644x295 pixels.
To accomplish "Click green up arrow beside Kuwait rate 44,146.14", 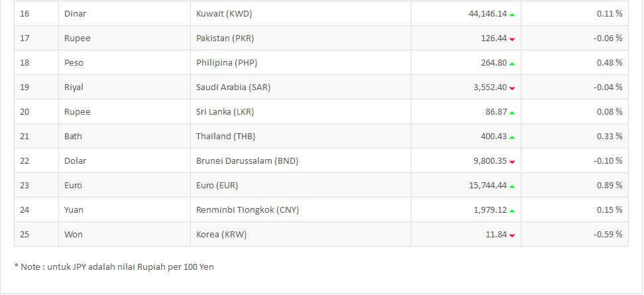I will point(512,15).
